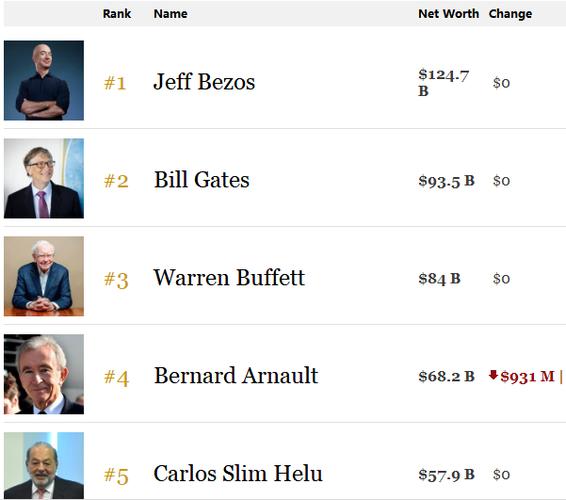566x500 pixels.
Task: Select the #1 rank number
Action: (115, 83)
